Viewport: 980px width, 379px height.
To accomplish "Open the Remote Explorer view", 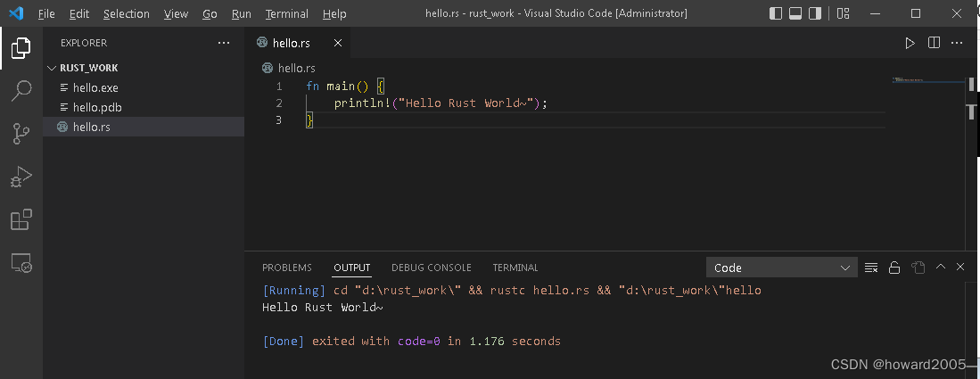I will pos(21,263).
